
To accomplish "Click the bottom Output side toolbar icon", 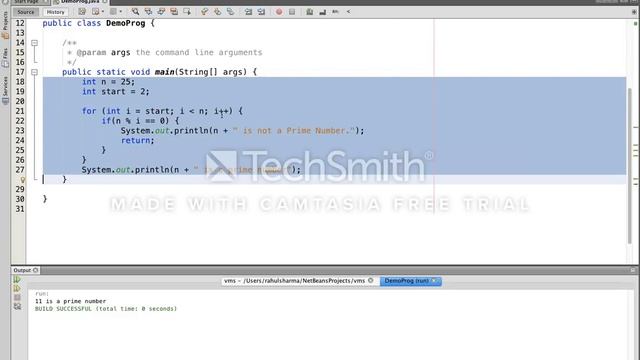I will tap(17, 306).
